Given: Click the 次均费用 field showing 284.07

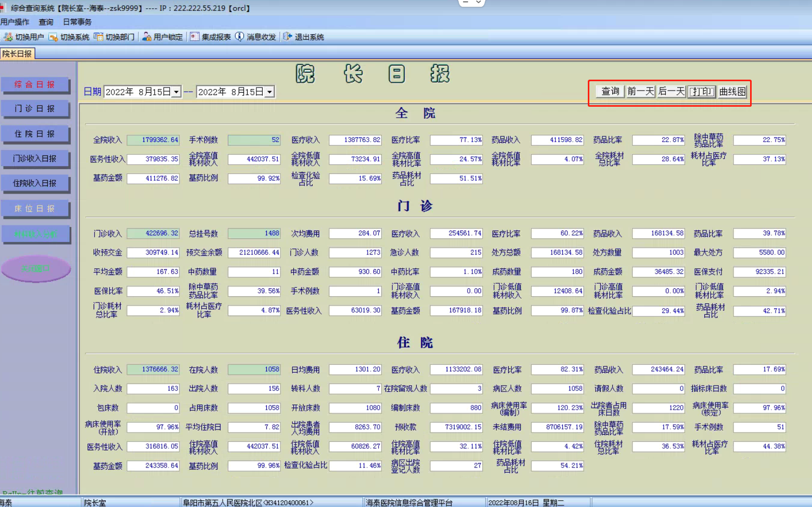Looking at the screenshot, I should click(x=355, y=234).
